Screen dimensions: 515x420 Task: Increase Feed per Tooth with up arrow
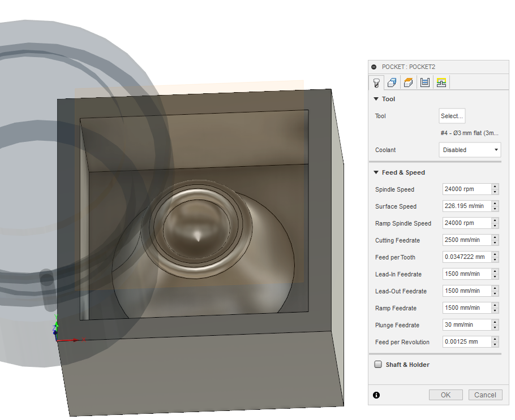click(x=495, y=254)
